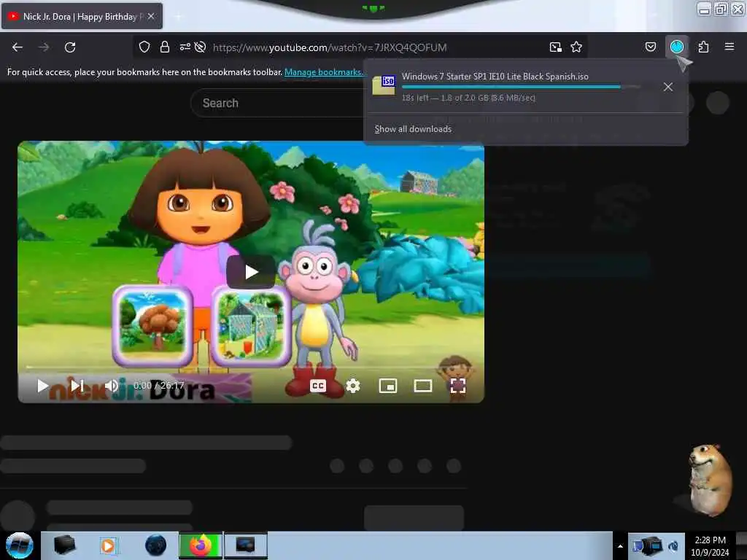Open the media player taskbar icon

click(108, 545)
